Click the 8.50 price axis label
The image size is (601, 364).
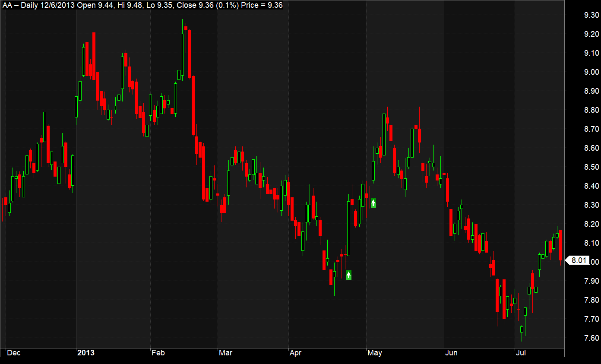[592, 167]
